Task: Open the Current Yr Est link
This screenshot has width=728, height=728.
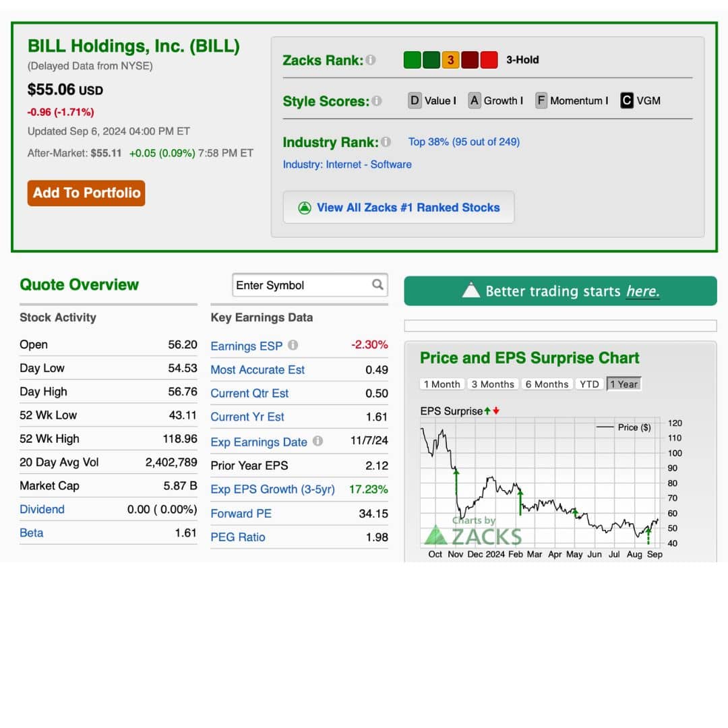Action: pyautogui.click(x=247, y=417)
